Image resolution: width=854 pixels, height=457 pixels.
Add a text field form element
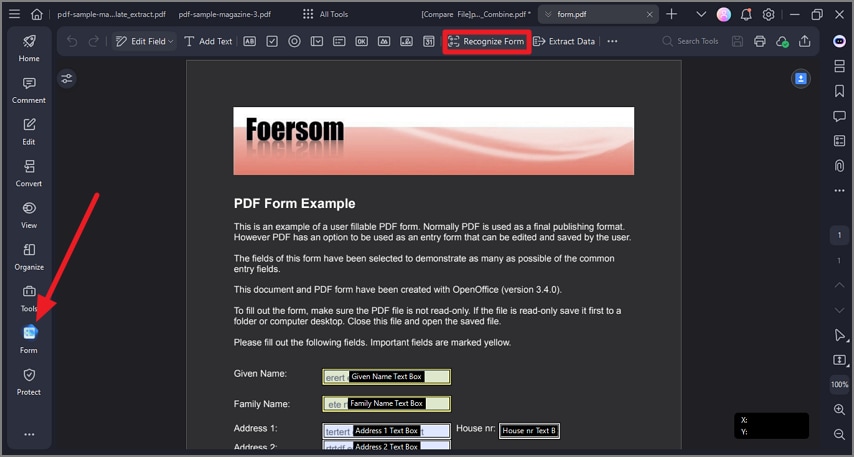(249, 41)
